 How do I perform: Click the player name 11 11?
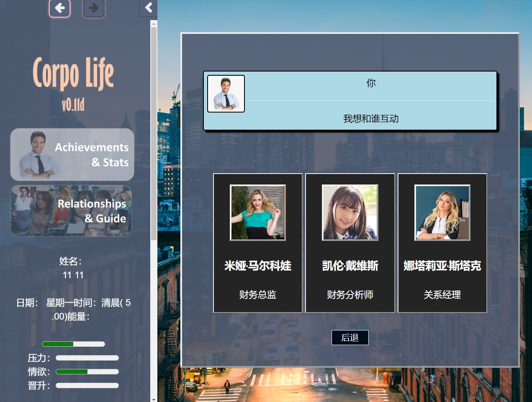click(73, 275)
